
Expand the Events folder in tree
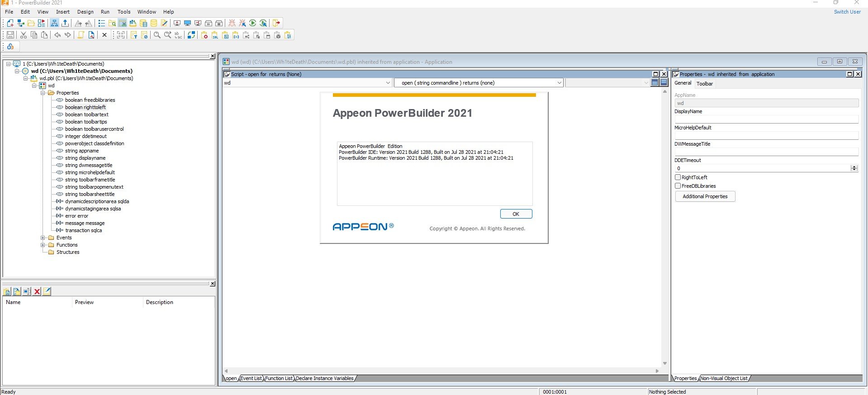43,238
